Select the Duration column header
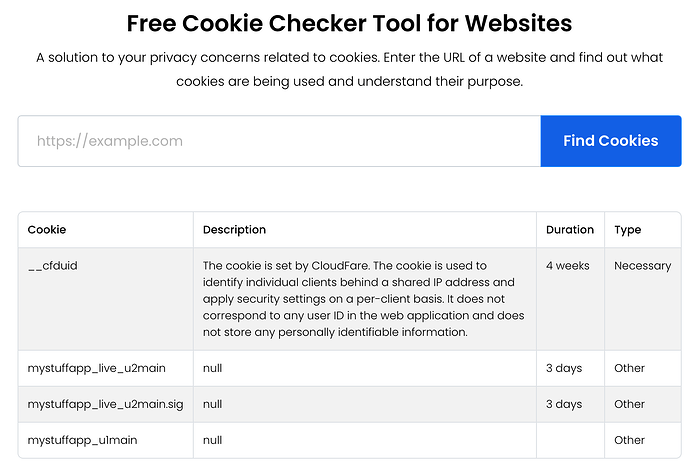The image size is (690, 467). [570, 230]
